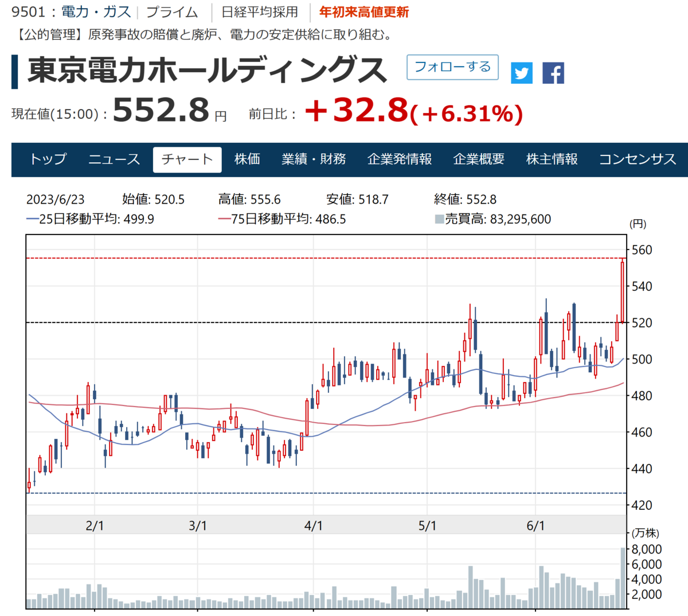View the 株主情報 tab

coord(552,159)
